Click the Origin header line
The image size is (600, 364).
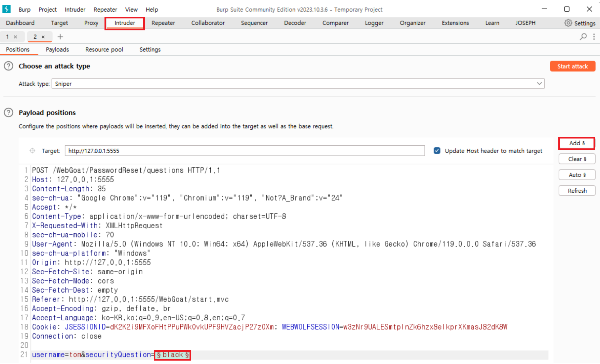pyautogui.click(x=92, y=262)
